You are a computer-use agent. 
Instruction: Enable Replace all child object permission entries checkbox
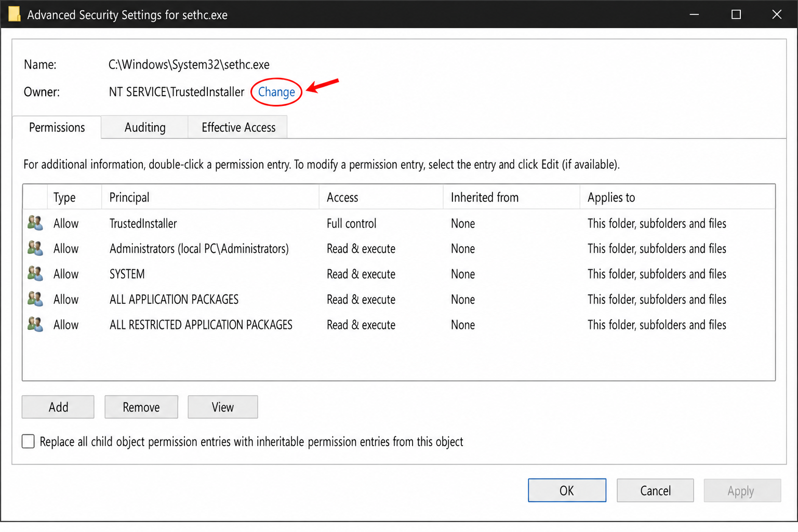(28, 442)
